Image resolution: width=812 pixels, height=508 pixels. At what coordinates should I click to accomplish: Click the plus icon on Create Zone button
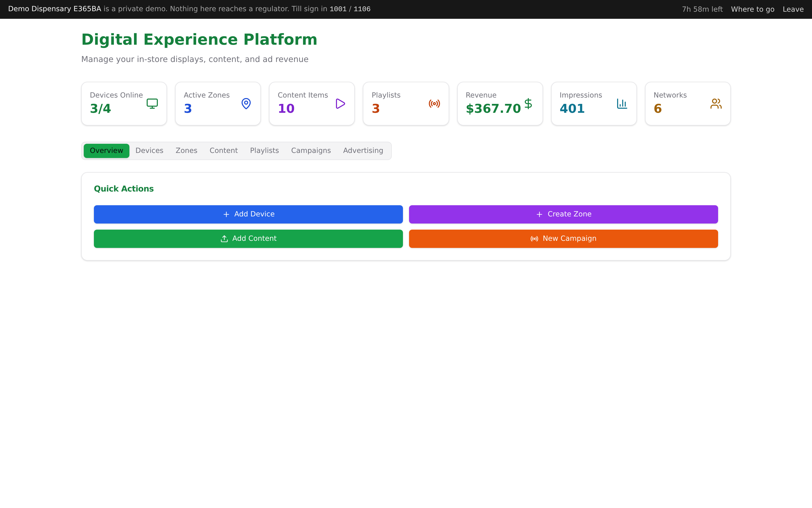click(x=539, y=214)
